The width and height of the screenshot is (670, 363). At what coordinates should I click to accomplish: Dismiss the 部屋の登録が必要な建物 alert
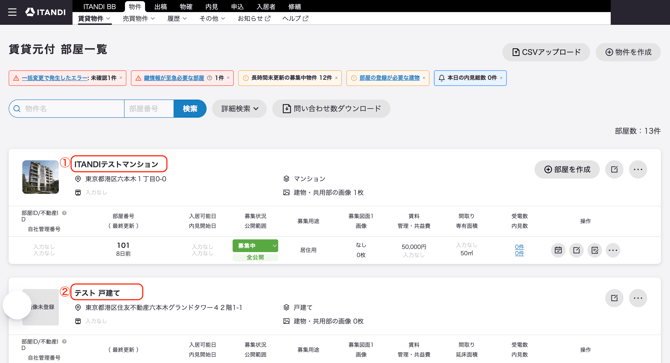(x=424, y=78)
